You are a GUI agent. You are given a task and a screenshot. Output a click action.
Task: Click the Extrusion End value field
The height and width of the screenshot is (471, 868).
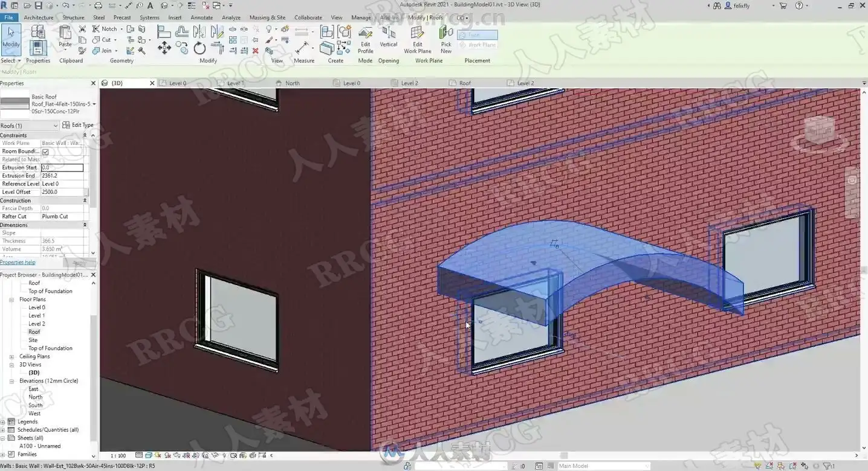(62, 176)
